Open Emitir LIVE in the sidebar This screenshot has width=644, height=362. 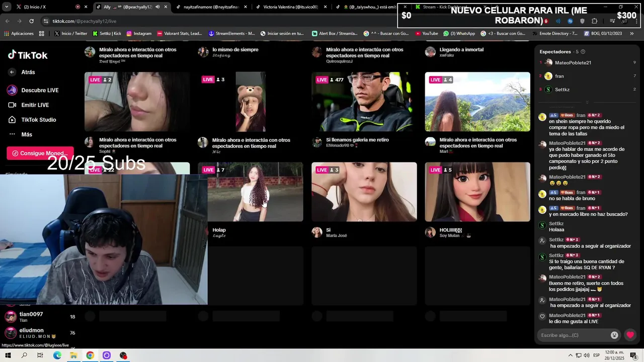(29, 105)
